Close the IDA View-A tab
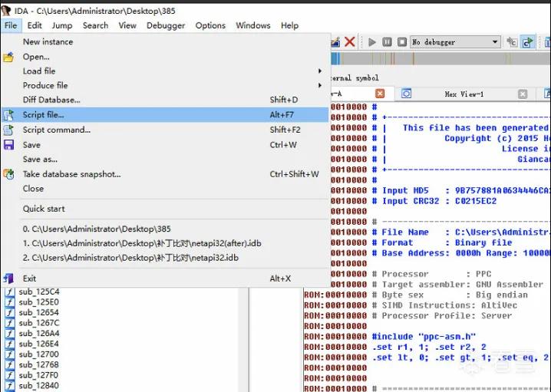 click(x=380, y=94)
